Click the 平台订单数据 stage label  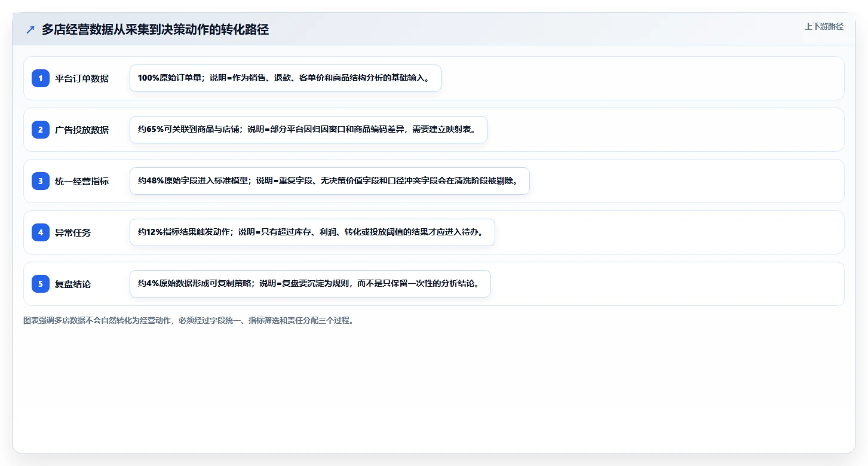tap(82, 78)
